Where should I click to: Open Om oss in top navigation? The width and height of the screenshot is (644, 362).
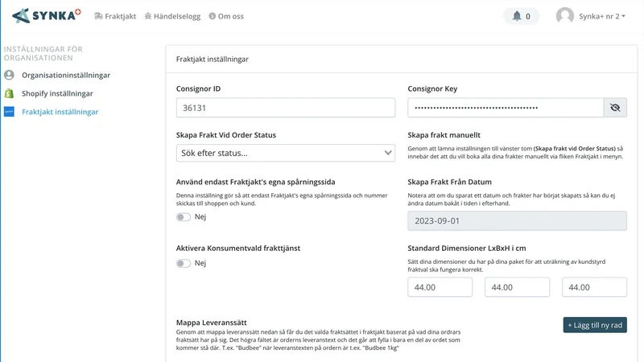click(x=226, y=16)
